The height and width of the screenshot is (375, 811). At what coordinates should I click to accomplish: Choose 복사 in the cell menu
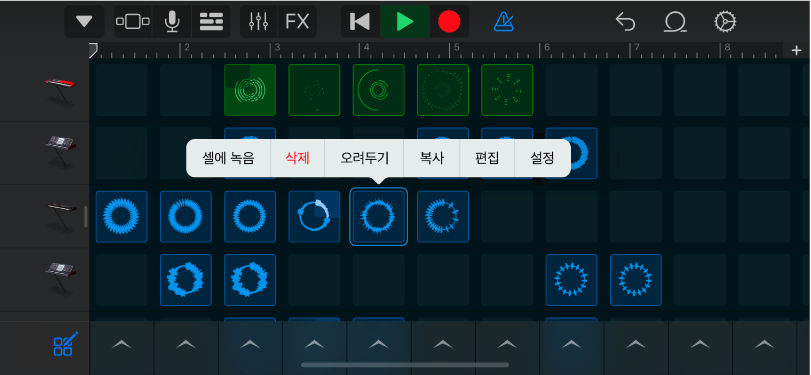coord(432,158)
